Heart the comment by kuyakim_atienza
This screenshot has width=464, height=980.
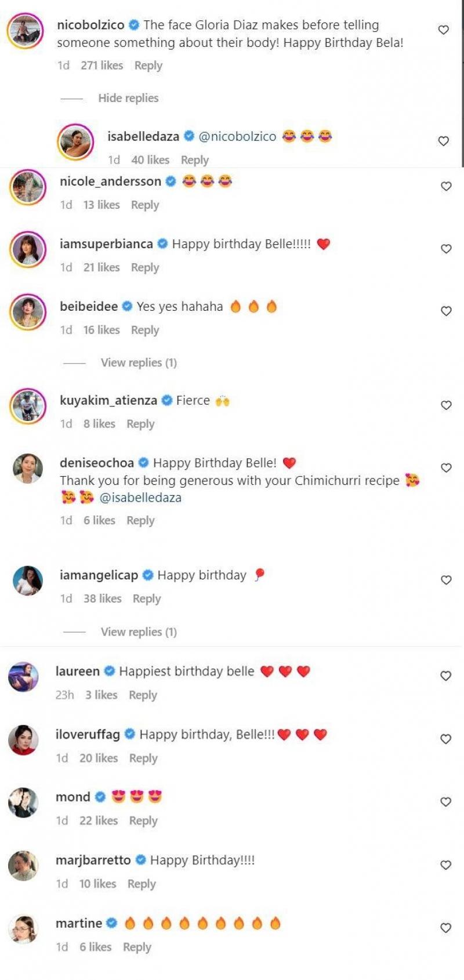click(446, 405)
